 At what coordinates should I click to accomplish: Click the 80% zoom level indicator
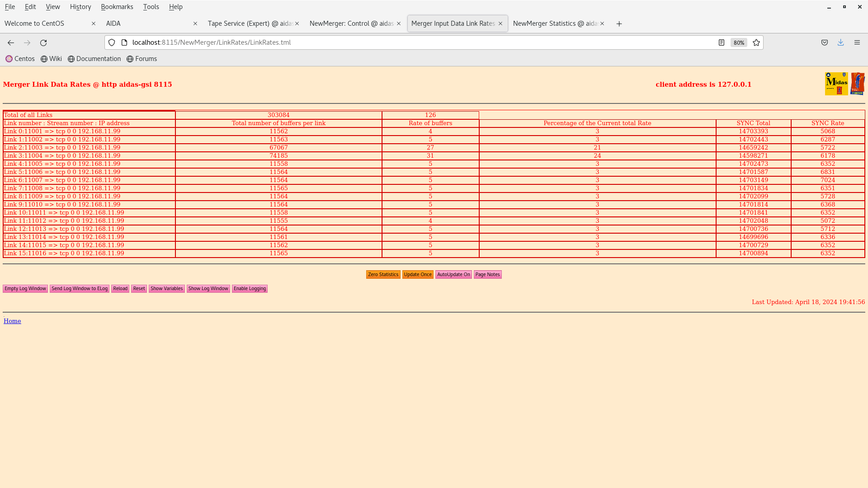(x=739, y=42)
